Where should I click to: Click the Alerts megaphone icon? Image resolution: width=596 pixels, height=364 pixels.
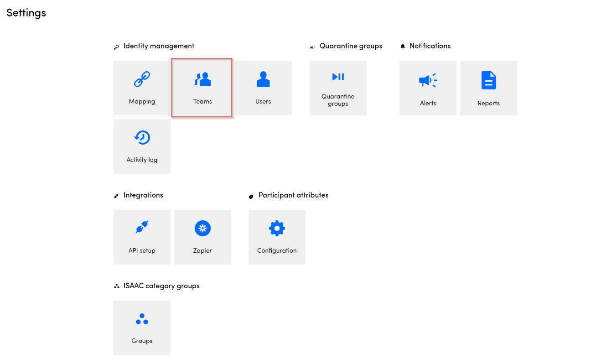coord(428,81)
